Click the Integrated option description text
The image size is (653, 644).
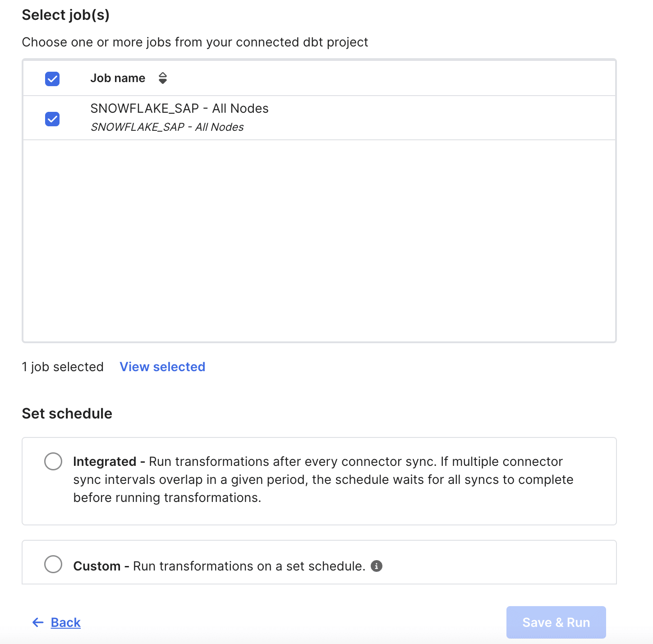[323, 479]
